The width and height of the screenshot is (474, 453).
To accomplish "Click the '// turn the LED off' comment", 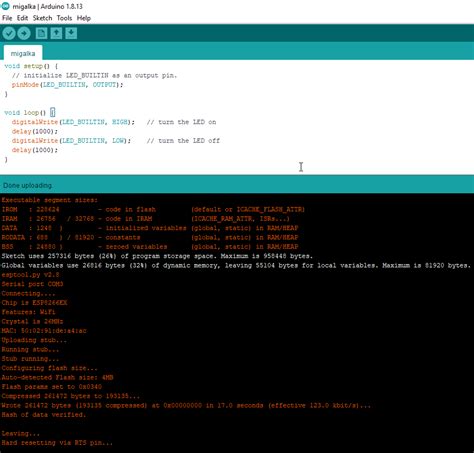I will tap(183, 141).
